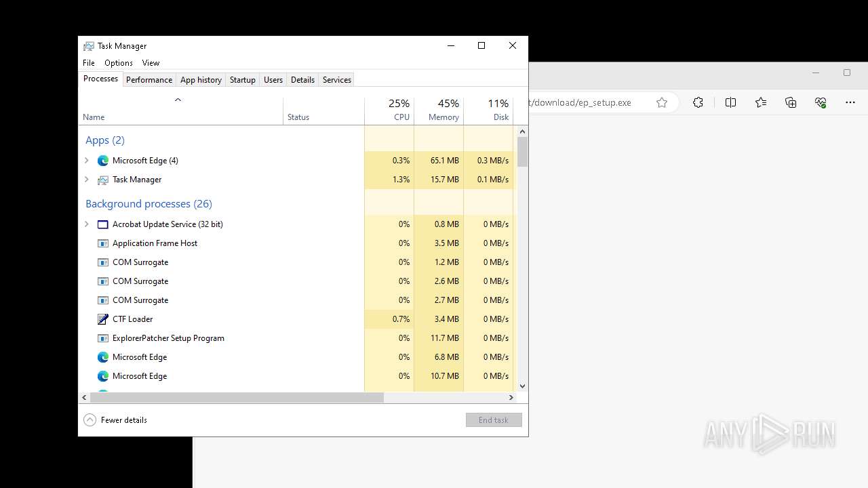The image size is (868, 488).
Task: Open the Options menu
Action: tap(119, 63)
